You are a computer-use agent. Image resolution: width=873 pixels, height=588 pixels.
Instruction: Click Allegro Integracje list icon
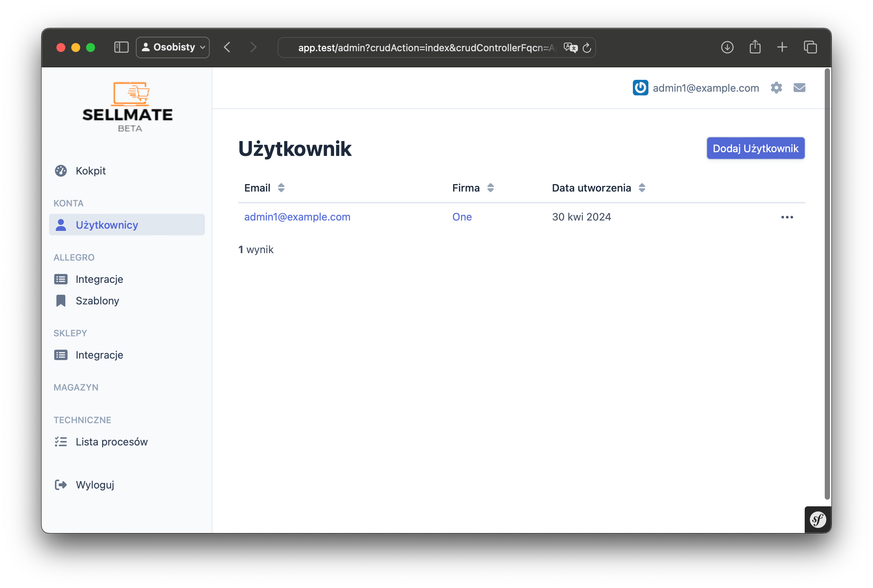[61, 279]
